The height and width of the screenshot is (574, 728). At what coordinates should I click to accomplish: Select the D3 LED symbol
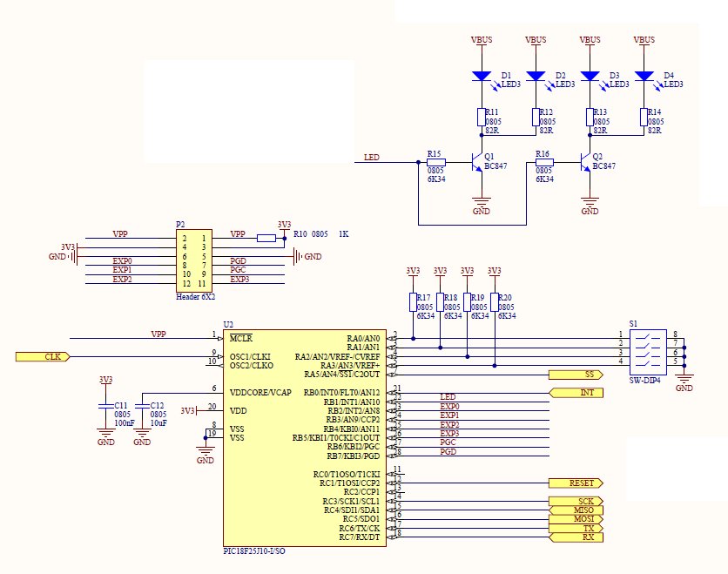coord(590,76)
